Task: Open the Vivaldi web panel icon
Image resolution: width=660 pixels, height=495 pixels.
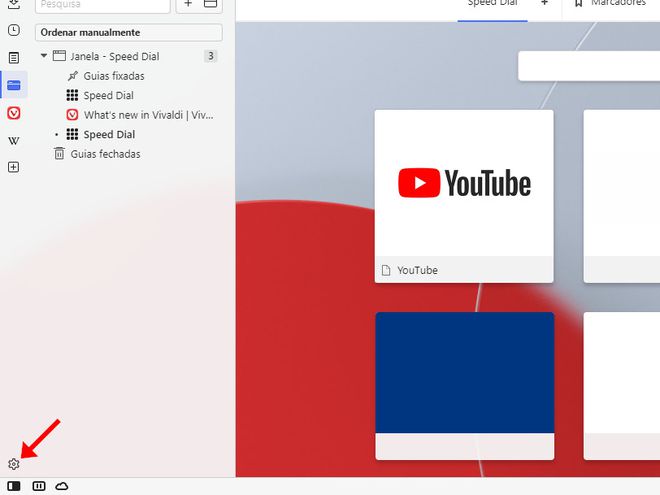Action: (x=14, y=113)
